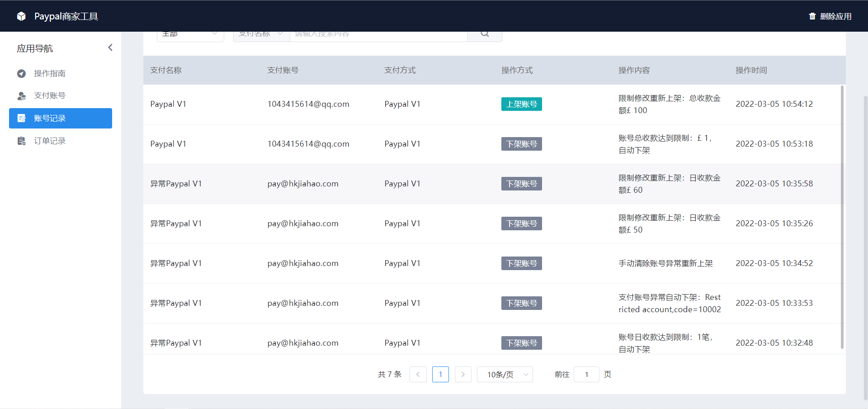
Task: Click timestamp 2022-03-05 10:32:48
Action: [x=774, y=343]
